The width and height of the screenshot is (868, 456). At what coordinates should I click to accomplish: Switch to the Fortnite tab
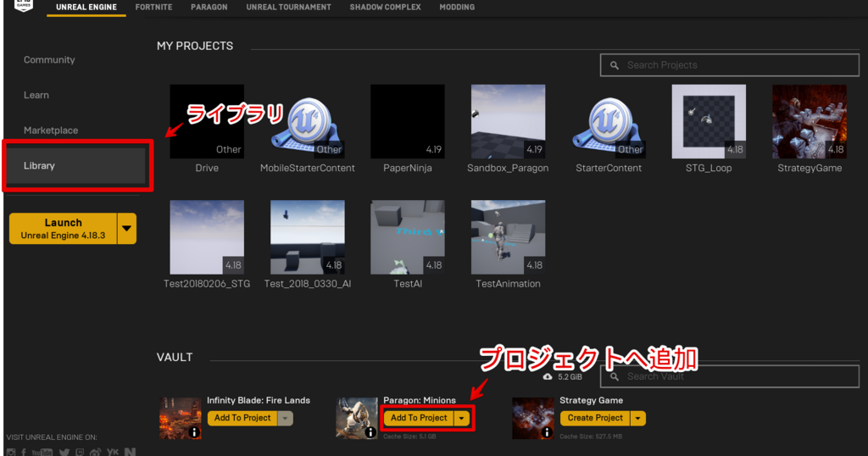[154, 7]
